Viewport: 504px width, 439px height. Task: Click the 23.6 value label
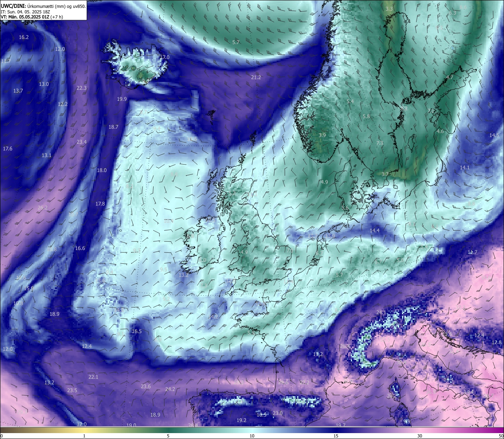146,387
